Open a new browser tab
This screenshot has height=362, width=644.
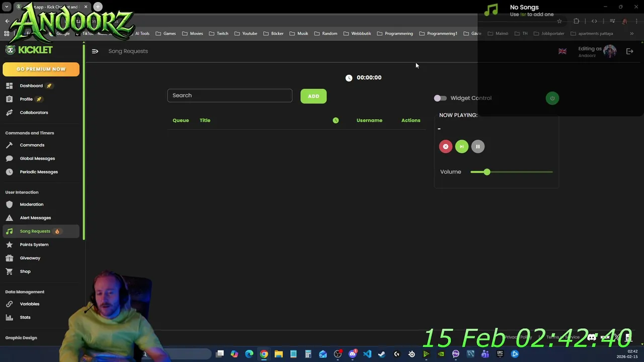coord(98,7)
